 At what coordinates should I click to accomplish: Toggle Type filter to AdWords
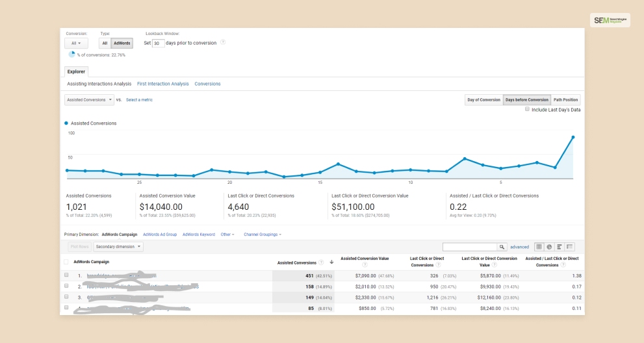coord(122,43)
